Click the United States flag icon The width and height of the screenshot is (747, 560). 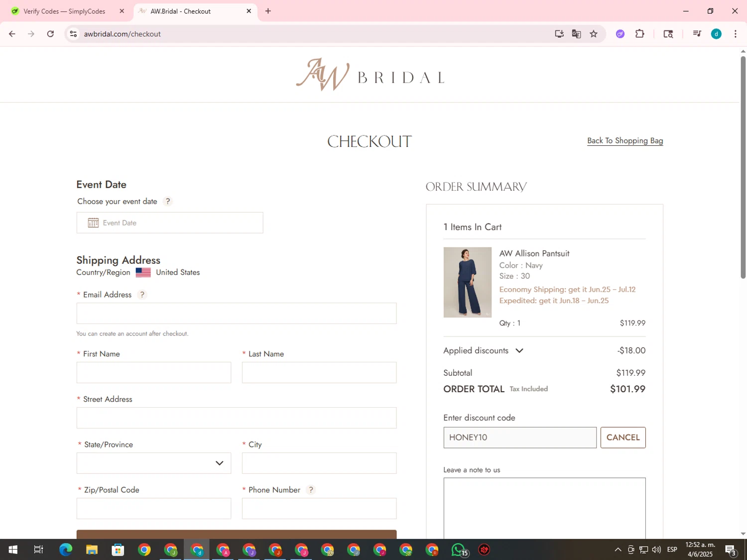coord(143,272)
